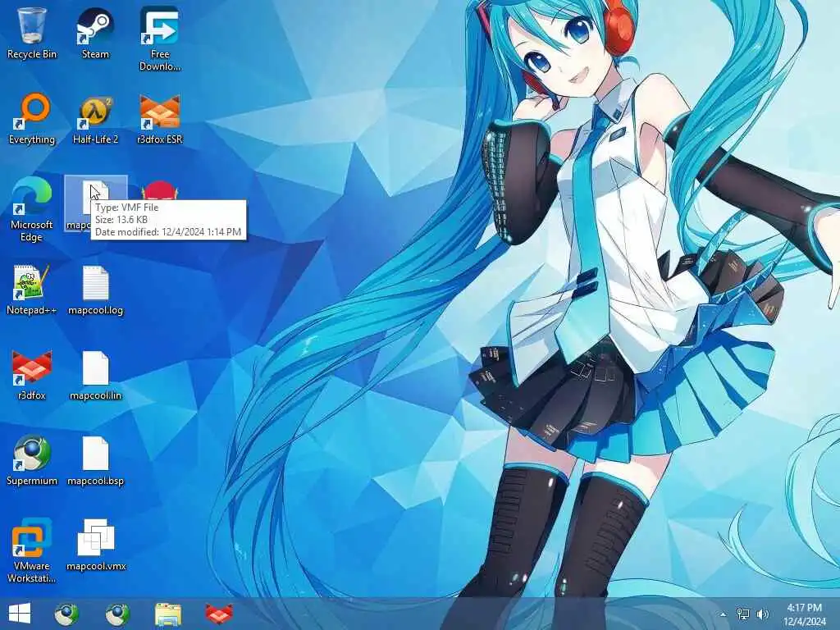Open the volume control in system tray

763,614
